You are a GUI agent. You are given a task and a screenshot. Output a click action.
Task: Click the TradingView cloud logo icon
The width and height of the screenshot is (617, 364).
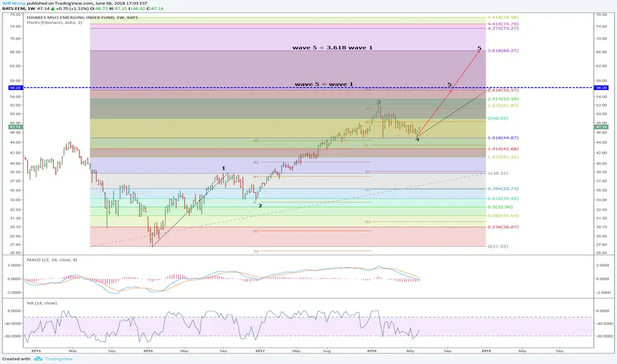[38, 359]
